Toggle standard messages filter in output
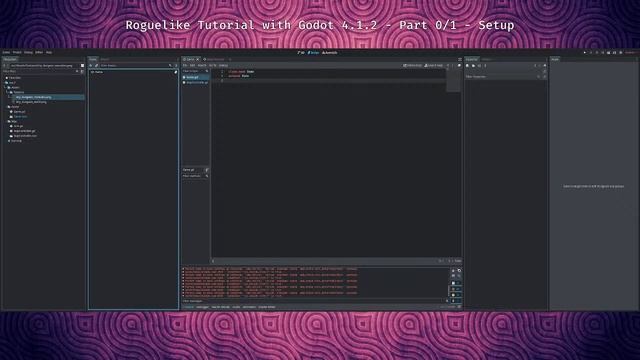The image size is (640, 360). pos(456,283)
